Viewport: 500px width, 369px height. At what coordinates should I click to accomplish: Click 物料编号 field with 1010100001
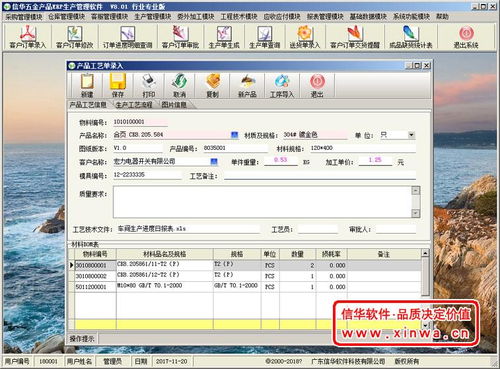(140, 122)
